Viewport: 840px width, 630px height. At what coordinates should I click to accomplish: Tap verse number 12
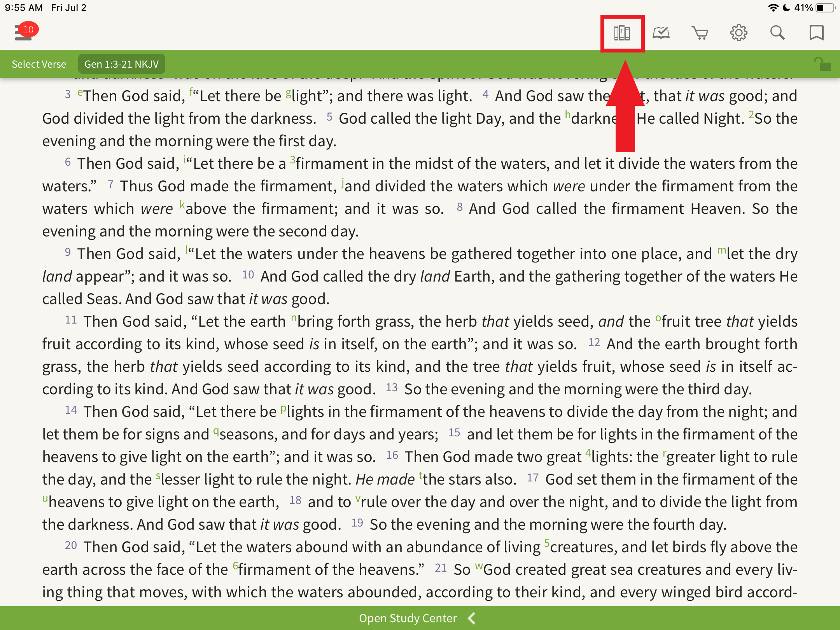[594, 342]
